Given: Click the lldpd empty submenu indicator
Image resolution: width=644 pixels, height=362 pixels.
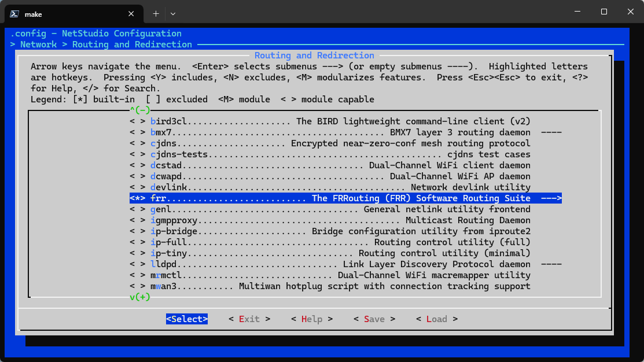Looking at the screenshot, I should point(551,264).
